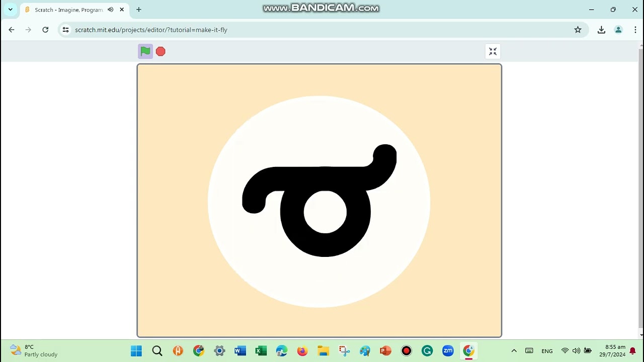Open Zoom from taskbar
Screen dimensions: 644x362
[x=448, y=351]
